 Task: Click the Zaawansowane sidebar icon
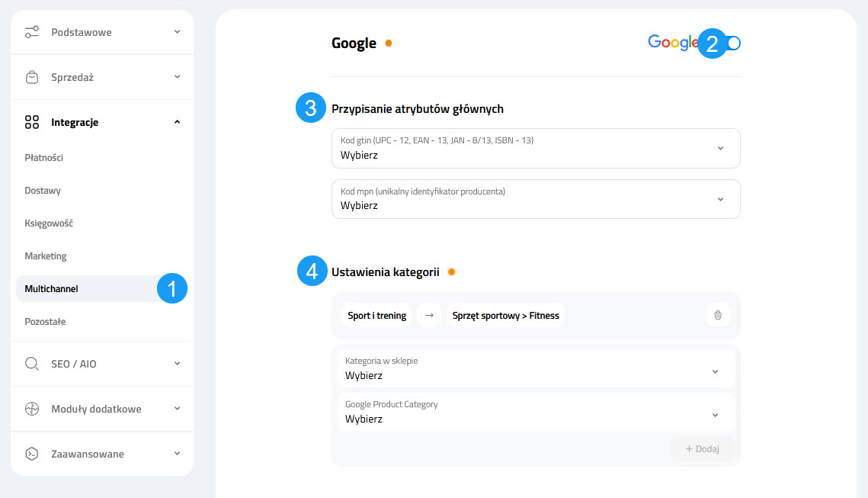pyautogui.click(x=31, y=454)
